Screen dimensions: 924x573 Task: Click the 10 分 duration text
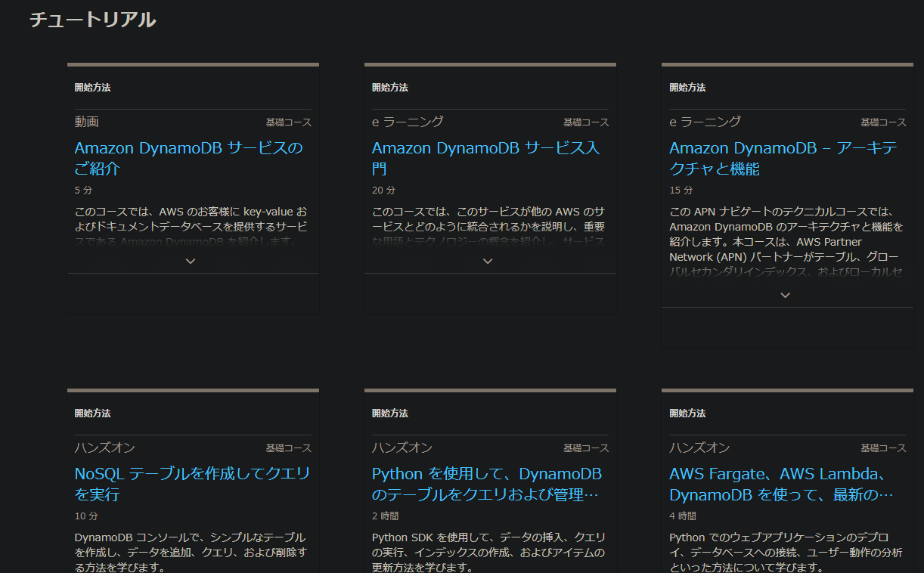86,516
